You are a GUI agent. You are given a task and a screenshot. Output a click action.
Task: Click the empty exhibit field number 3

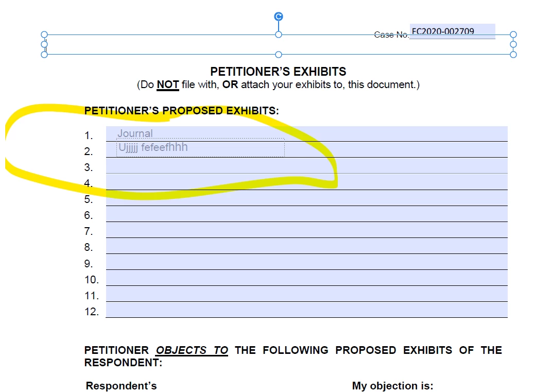(306, 165)
